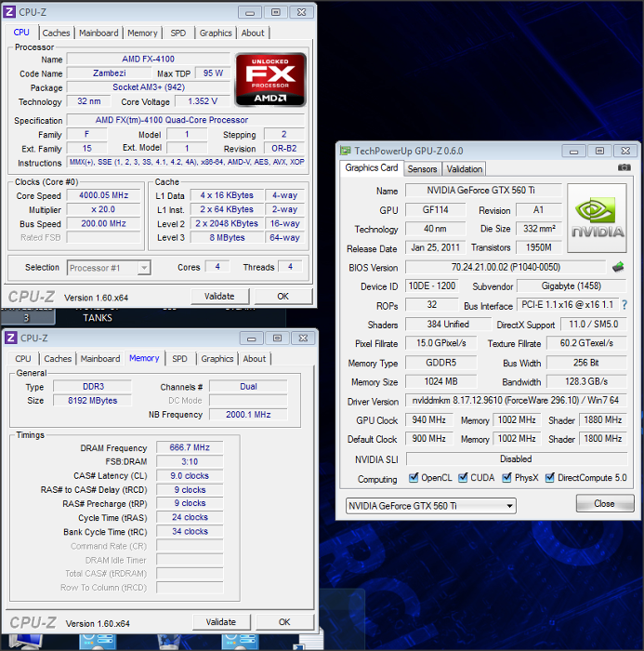The height and width of the screenshot is (651, 644).
Task: Click Validate in bottom CPU-Z window
Action: click(x=221, y=622)
